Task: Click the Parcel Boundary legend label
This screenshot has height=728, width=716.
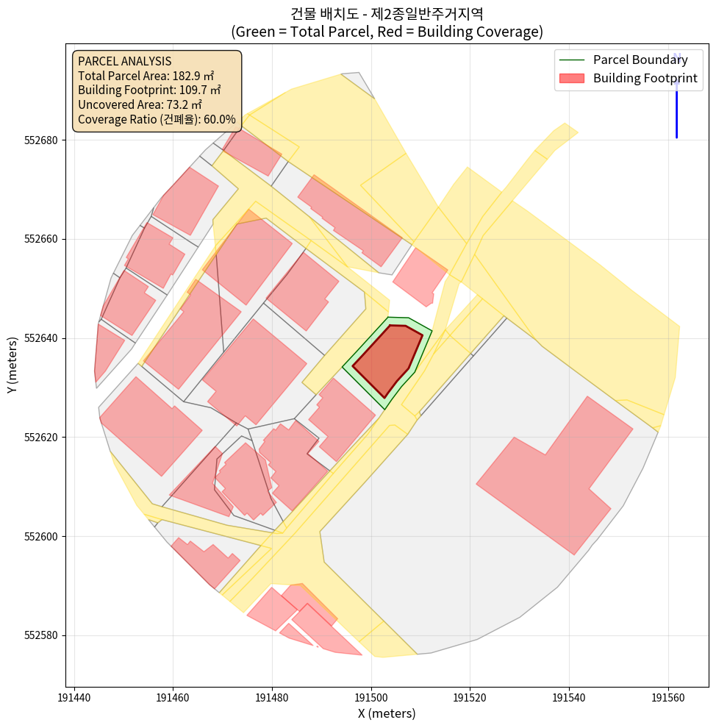Action: 640,60
